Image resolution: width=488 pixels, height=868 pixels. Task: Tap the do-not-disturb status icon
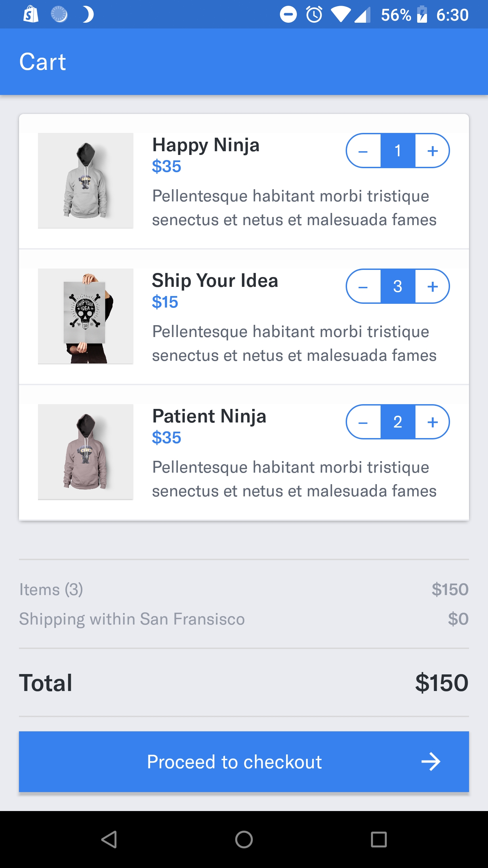pos(288,15)
